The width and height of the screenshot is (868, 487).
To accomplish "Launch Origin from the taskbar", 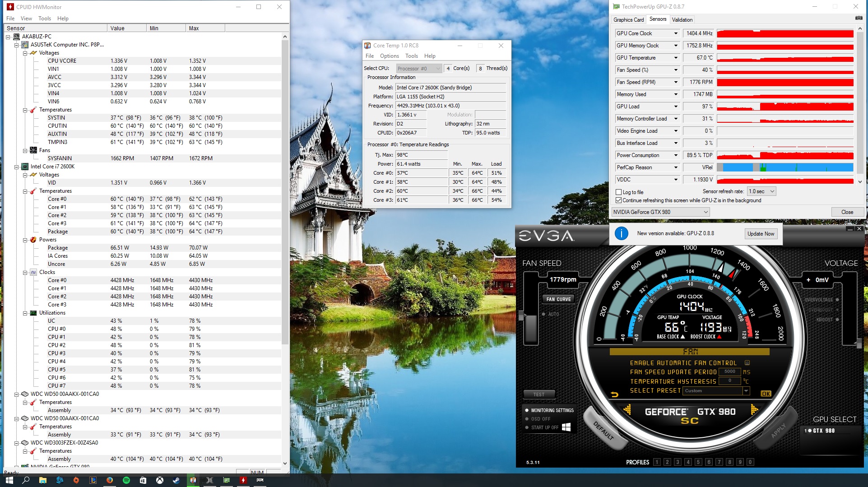I will coord(76,480).
